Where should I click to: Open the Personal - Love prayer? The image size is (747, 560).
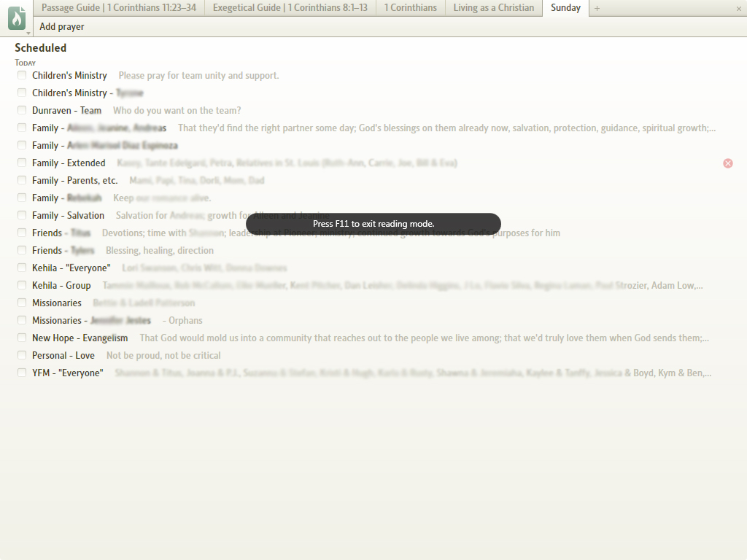point(63,356)
